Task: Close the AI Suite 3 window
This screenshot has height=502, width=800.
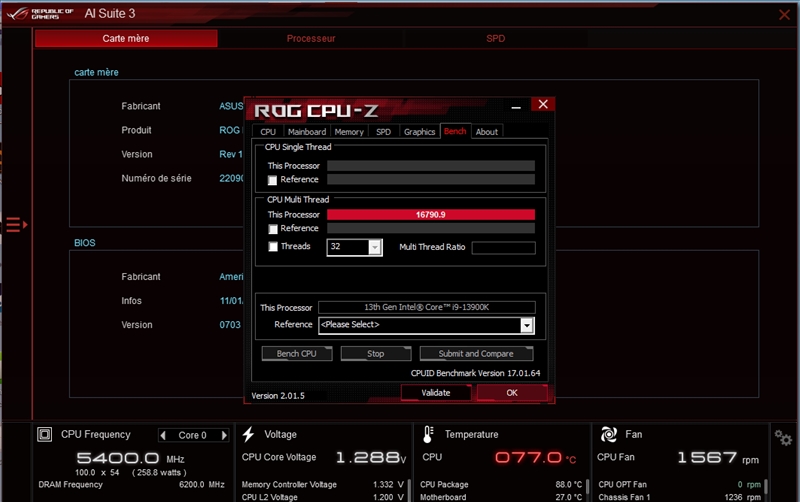Action: tap(784, 14)
